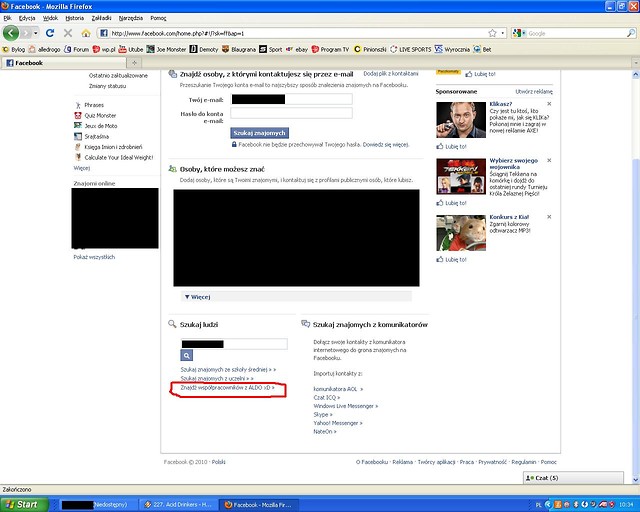Screen dimensions: 640x512
Task: Open the back-history dropdown arrow
Action: 36,33
